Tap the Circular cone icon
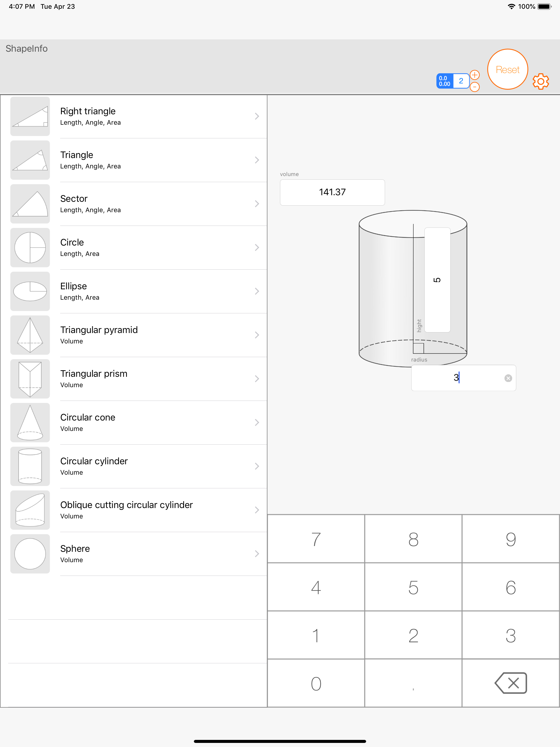 point(30,422)
